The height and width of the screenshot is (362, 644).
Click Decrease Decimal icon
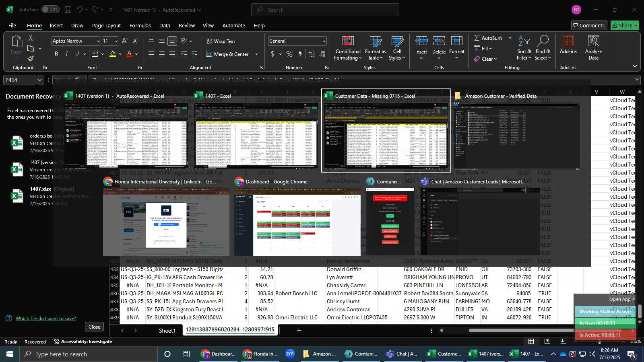tap(322, 54)
